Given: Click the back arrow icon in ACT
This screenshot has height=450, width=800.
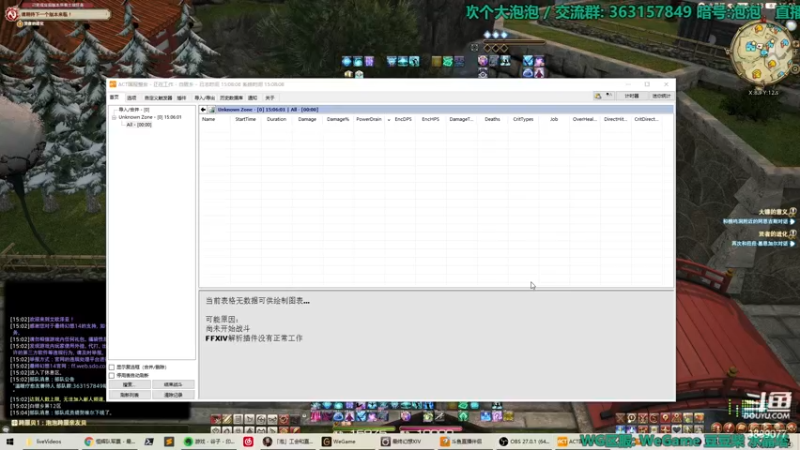Looking at the screenshot, I should point(203,109).
